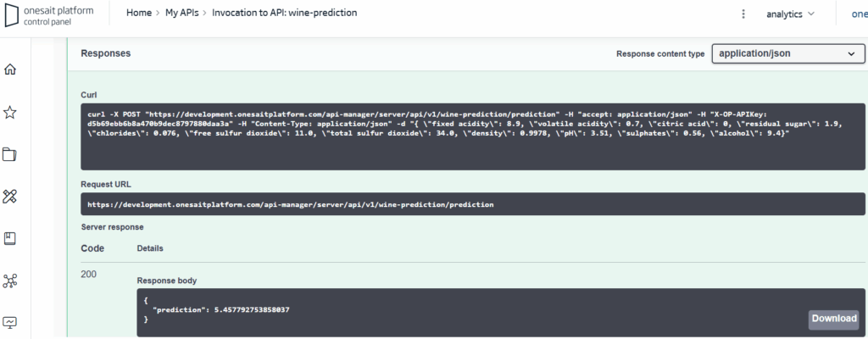Open the network nodes sidebar icon
The image size is (868, 339).
click(10, 281)
